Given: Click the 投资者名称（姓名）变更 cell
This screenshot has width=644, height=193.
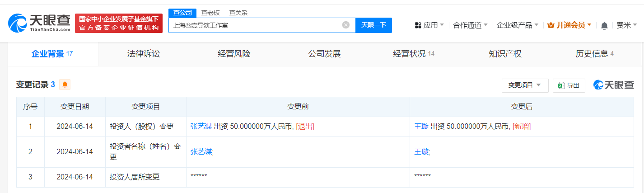Looking at the screenshot, I should tap(145, 152).
